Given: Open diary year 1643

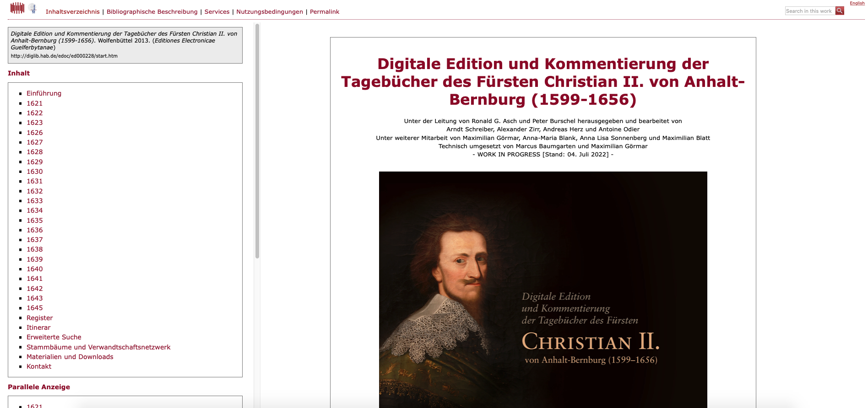Looking at the screenshot, I should tap(35, 298).
